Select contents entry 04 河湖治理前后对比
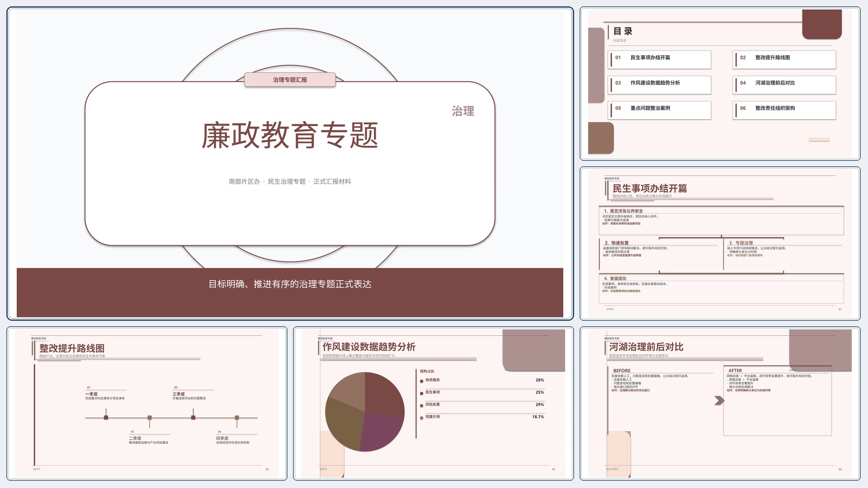This screenshot has height=488, width=868. [784, 84]
